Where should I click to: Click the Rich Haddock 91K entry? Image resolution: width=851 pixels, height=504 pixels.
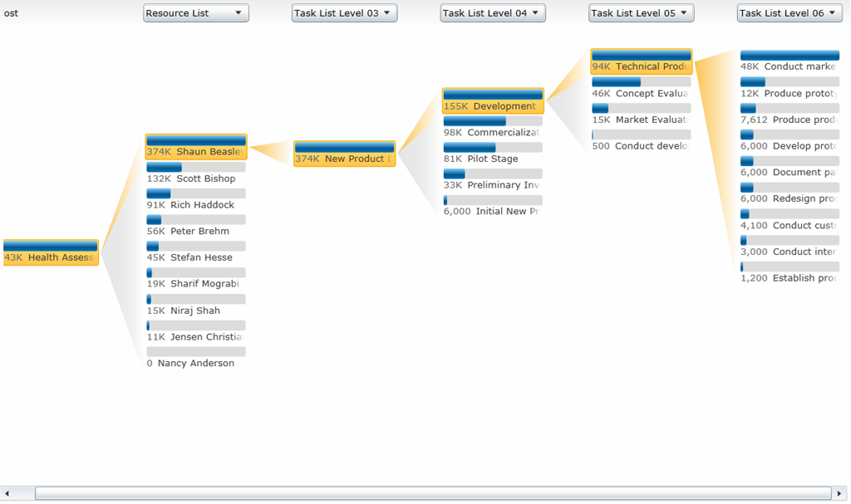[196, 199]
